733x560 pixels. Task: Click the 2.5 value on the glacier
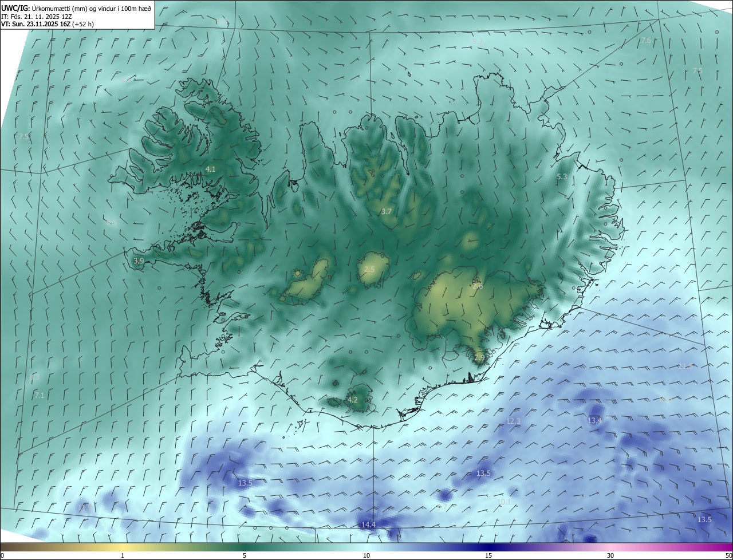pos(369,269)
